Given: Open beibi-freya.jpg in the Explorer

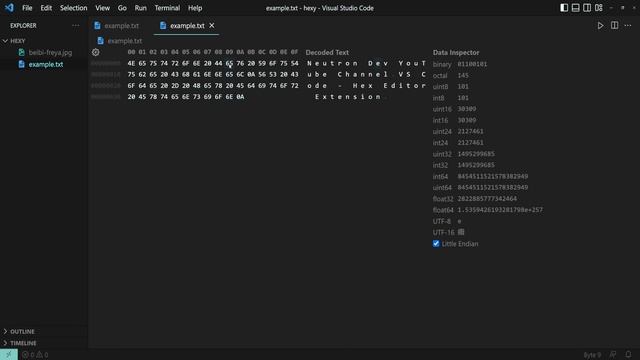Looking at the screenshot, I should 50,52.
